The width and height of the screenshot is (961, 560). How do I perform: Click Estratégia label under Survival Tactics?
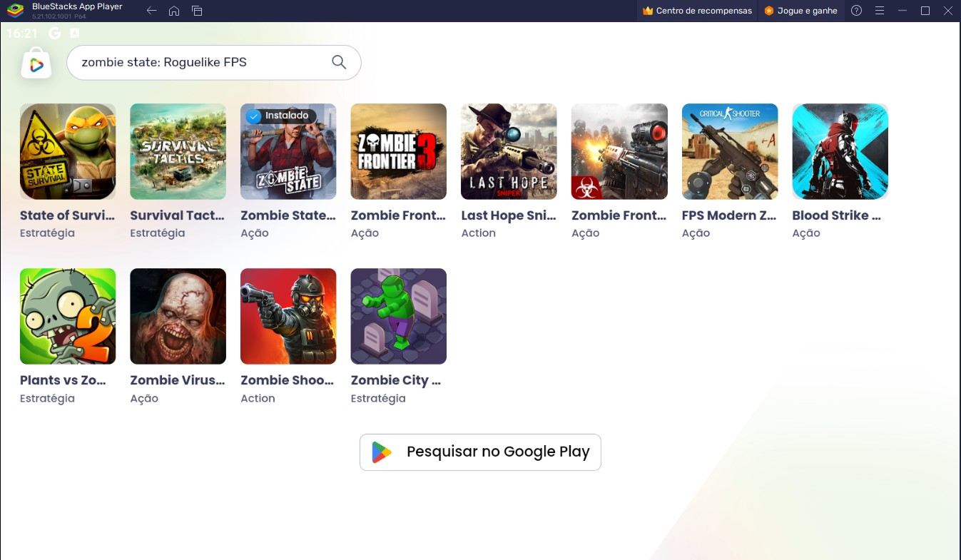click(x=157, y=233)
